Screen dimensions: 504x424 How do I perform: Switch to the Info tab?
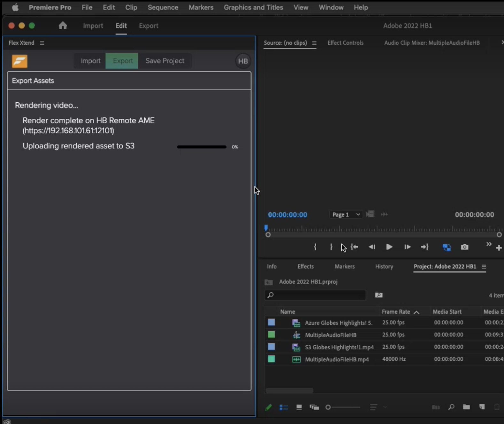(x=272, y=266)
